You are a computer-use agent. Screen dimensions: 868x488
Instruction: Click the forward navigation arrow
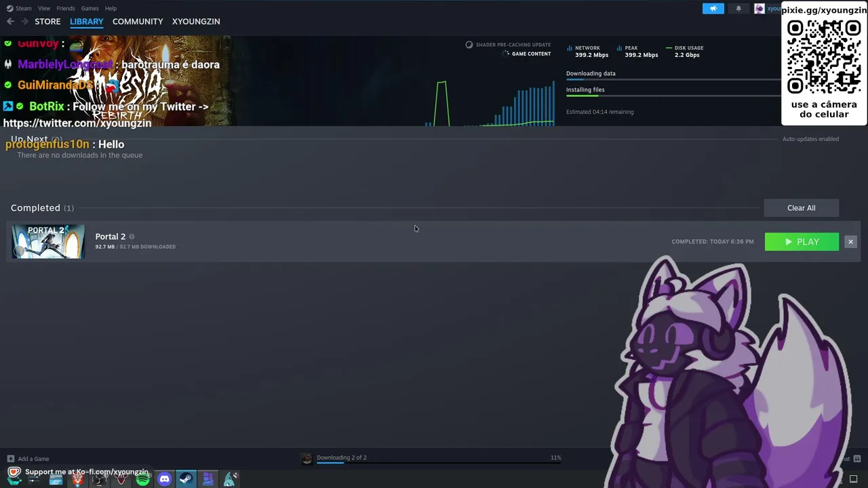[25, 22]
